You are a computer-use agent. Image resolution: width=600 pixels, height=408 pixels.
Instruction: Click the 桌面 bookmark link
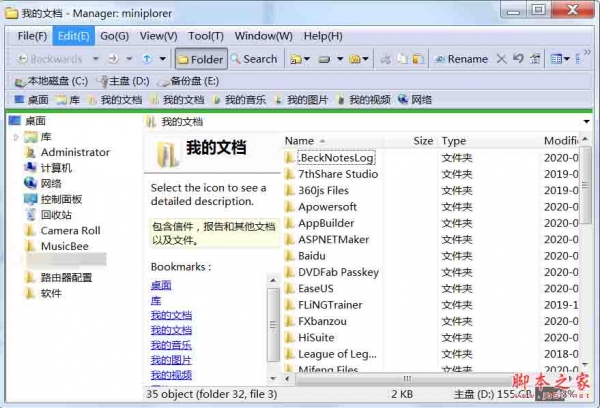coord(161,285)
